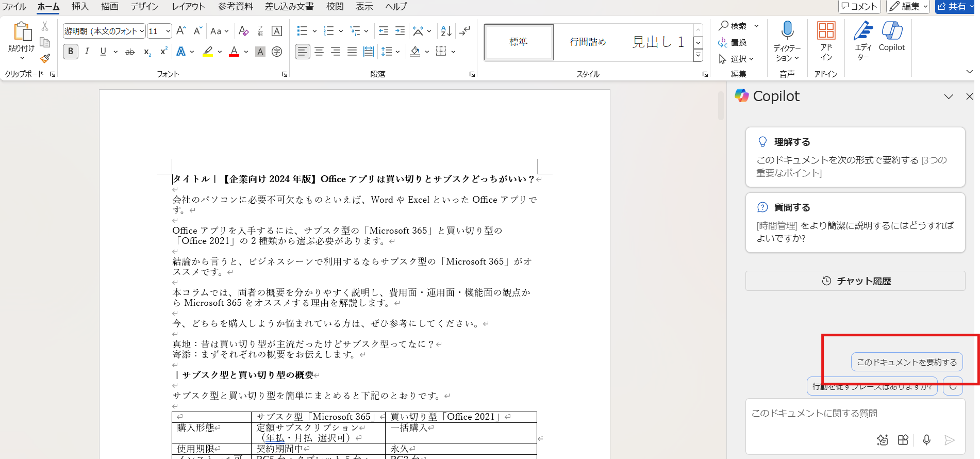Apply strikethrough formatting
980x459 pixels.
[x=130, y=52]
